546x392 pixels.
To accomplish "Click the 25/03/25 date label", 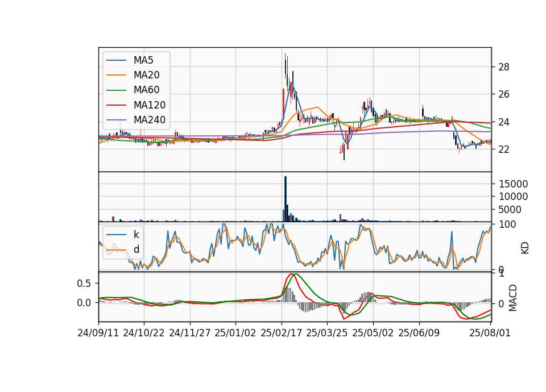I will pyautogui.click(x=326, y=333).
